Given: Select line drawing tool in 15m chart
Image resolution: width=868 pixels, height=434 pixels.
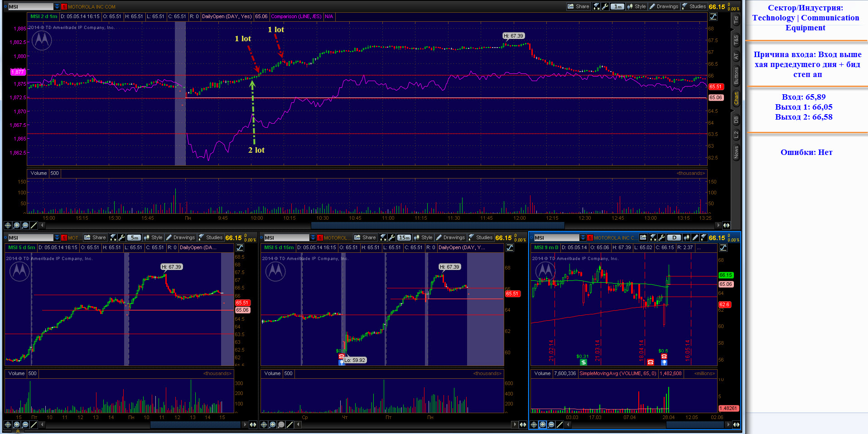Looking at the screenshot, I should 289,424.
